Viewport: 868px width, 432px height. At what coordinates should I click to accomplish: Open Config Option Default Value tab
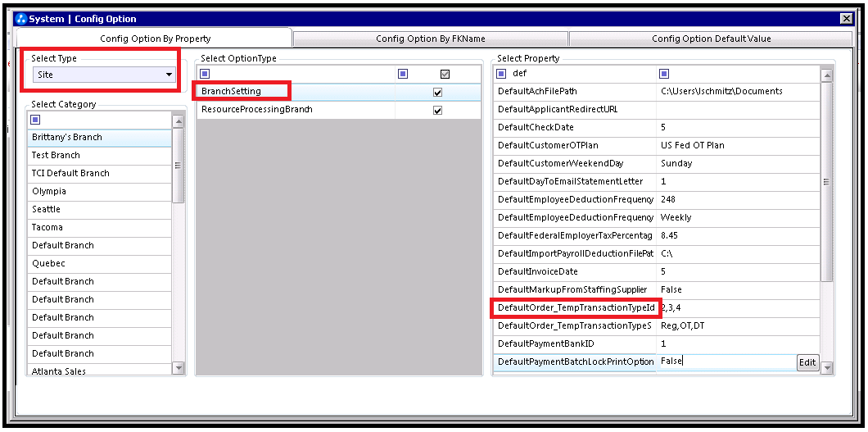tap(711, 39)
